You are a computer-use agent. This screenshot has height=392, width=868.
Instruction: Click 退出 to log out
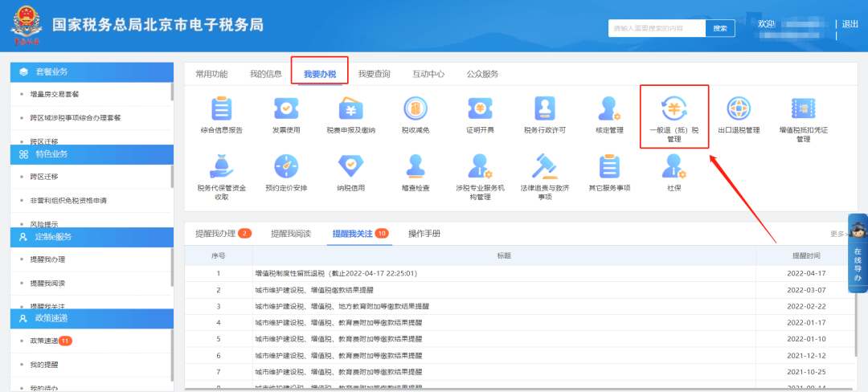pos(850,24)
